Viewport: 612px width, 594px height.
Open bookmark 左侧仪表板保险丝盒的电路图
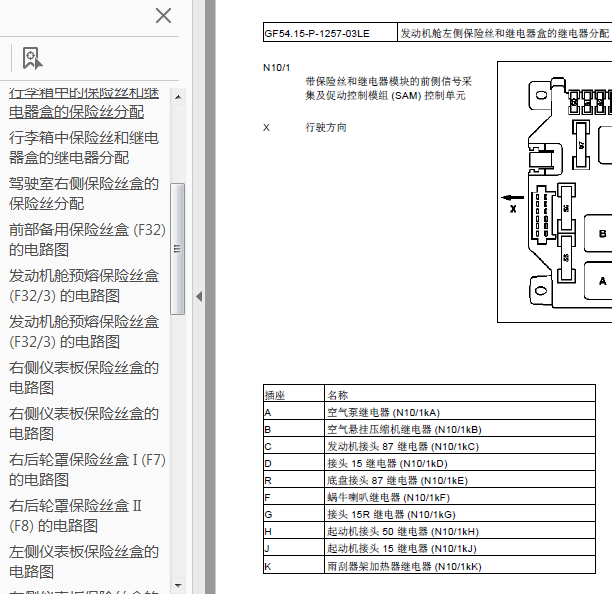click(x=84, y=562)
